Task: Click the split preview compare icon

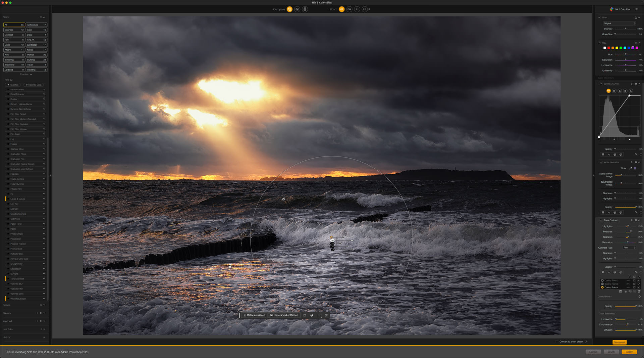Action: click(297, 9)
